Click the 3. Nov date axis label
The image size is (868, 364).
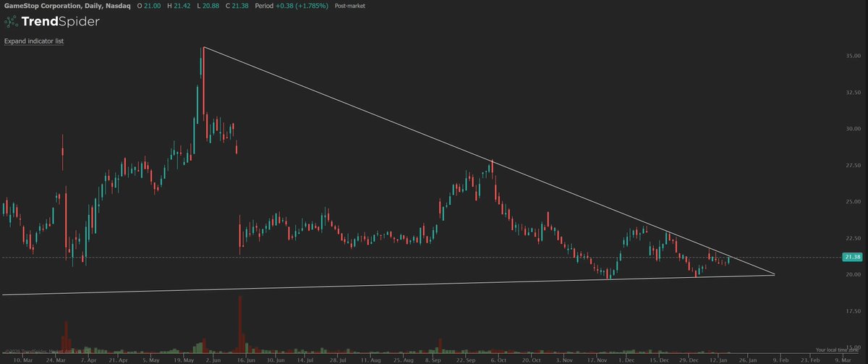pyautogui.click(x=566, y=359)
